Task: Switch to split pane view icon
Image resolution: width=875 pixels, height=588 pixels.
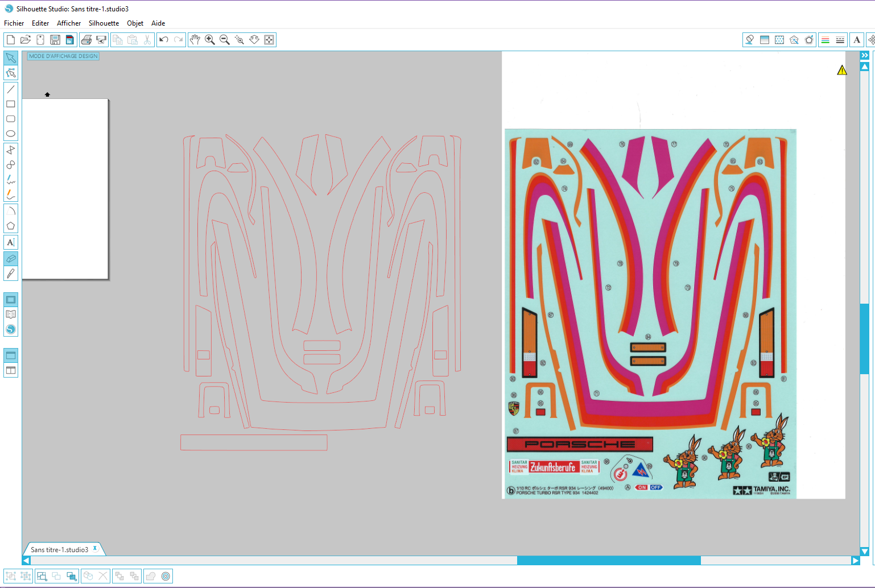Action: [11, 370]
